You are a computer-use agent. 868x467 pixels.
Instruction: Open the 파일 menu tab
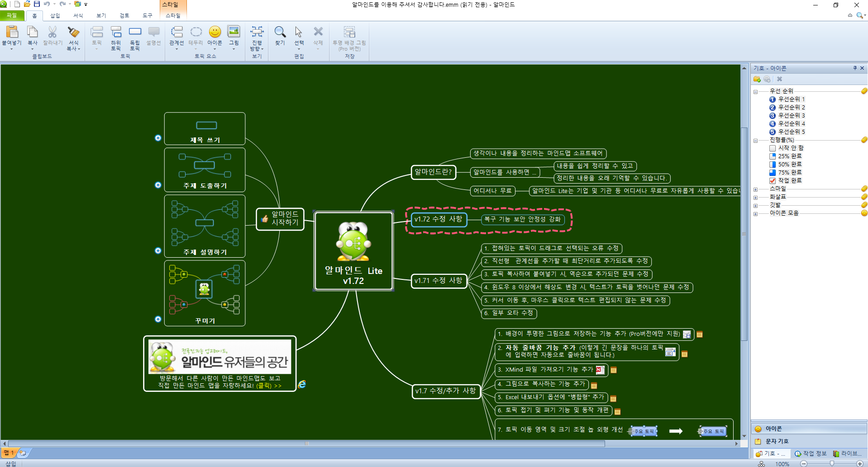(x=12, y=15)
